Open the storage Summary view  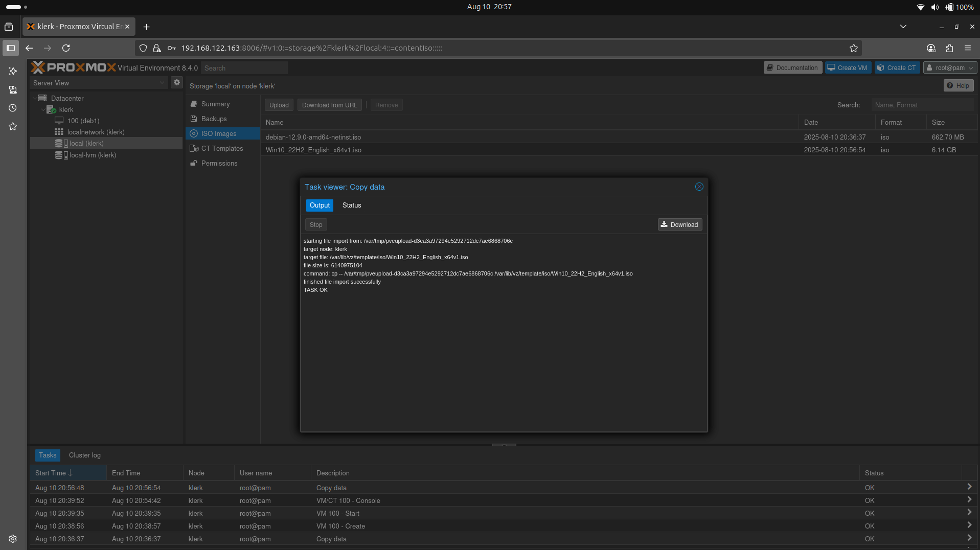214,104
